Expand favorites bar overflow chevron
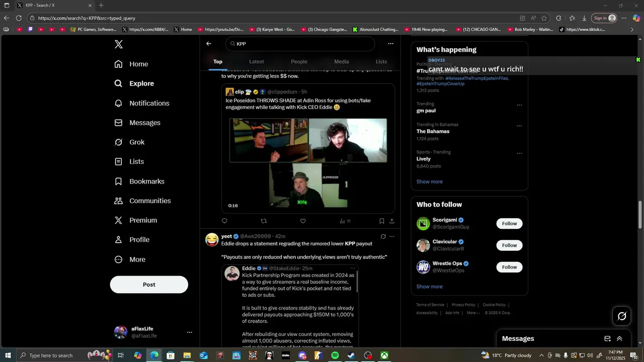 click(x=632, y=30)
